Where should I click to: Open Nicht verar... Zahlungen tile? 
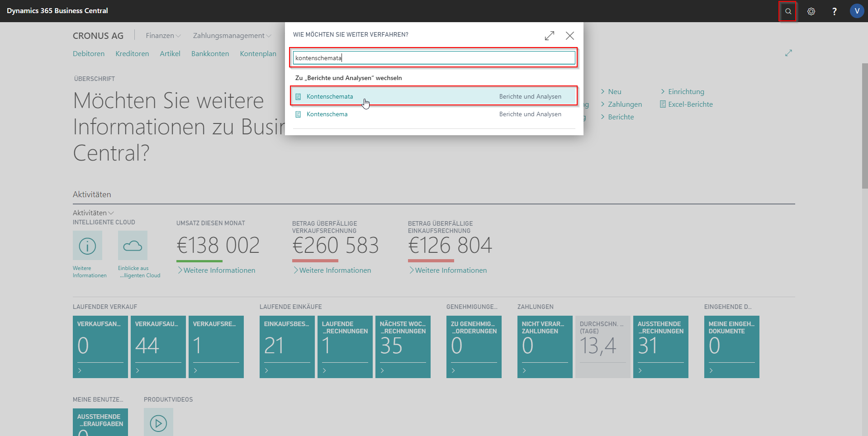(x=545, y=347)
